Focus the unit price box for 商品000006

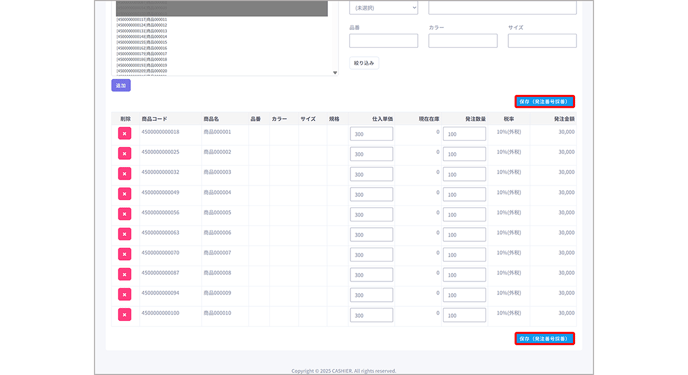click(x=372, y=235)
